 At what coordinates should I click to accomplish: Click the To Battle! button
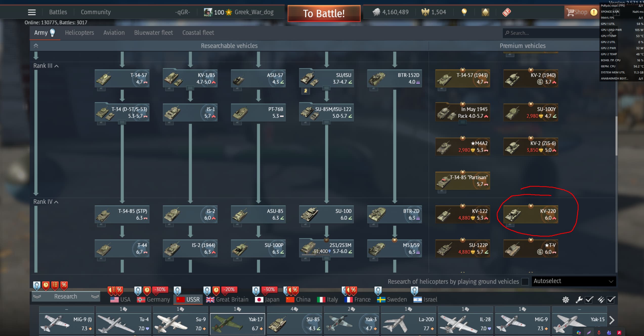pyautogui.click(x=324, y=13)
